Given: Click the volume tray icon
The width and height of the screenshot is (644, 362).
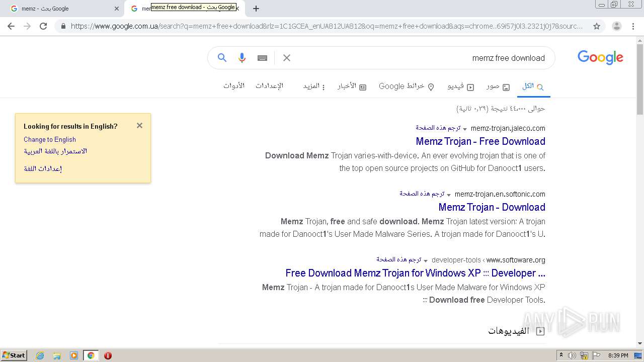Looking at the screenshot, I should coord(572,355).
